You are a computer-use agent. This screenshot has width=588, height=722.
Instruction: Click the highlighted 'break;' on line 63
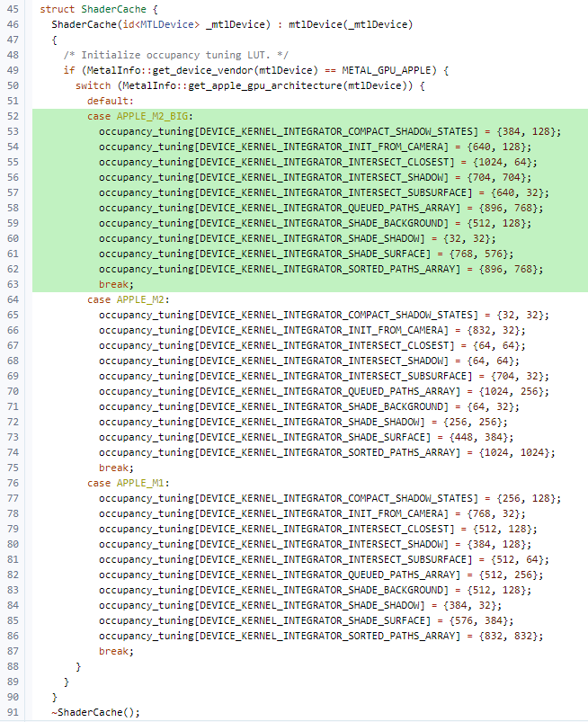click(117, 284)
